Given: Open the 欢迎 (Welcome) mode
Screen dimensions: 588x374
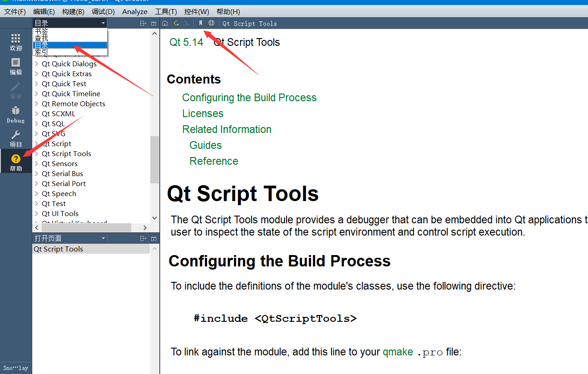Looking at the screenshot, I should point(16,42).
